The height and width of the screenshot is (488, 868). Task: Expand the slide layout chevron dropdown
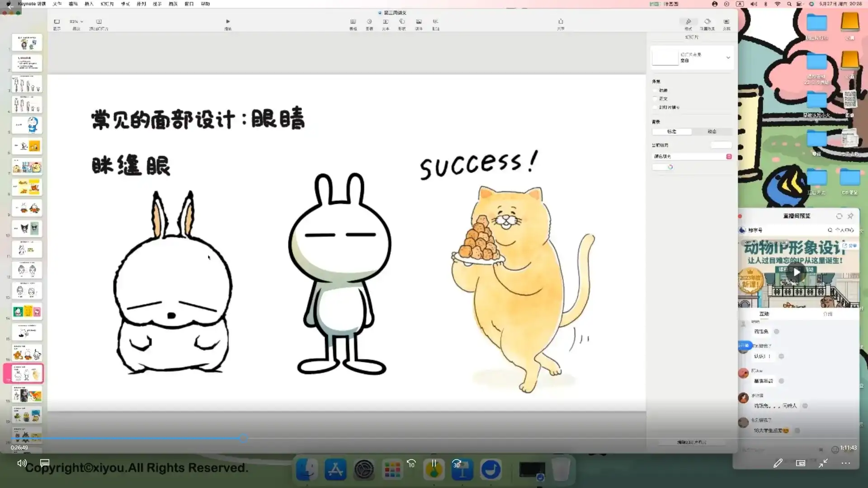(728, 57)
